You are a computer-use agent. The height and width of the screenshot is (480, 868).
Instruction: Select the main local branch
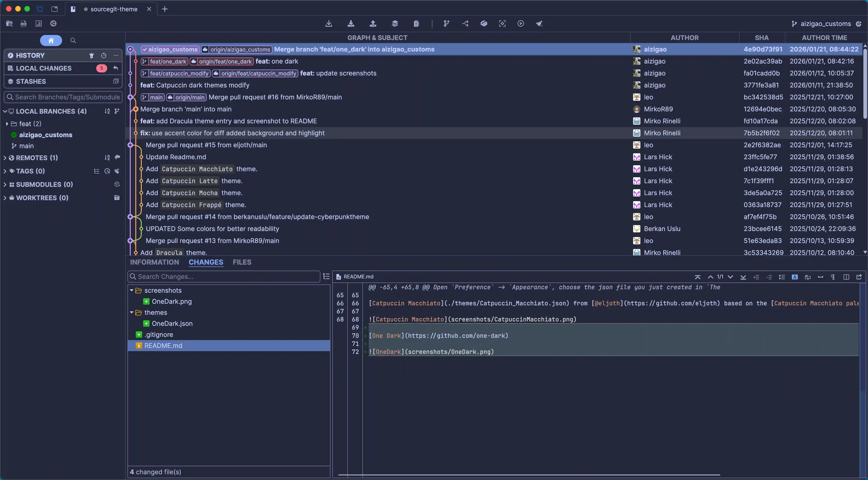tap(26, 146)
